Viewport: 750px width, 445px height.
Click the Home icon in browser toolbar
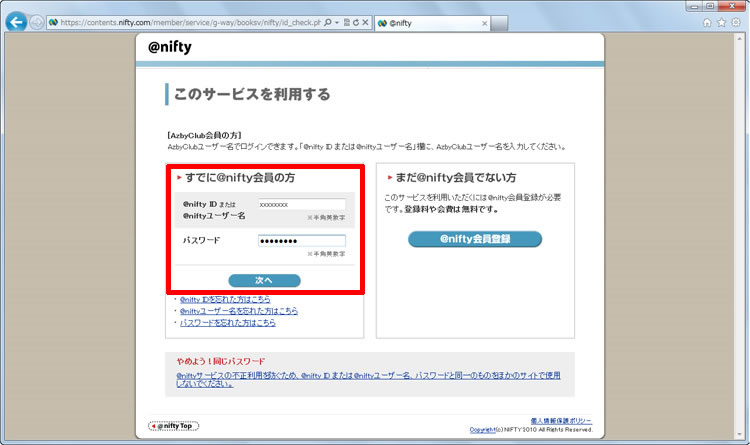point(707,22)
